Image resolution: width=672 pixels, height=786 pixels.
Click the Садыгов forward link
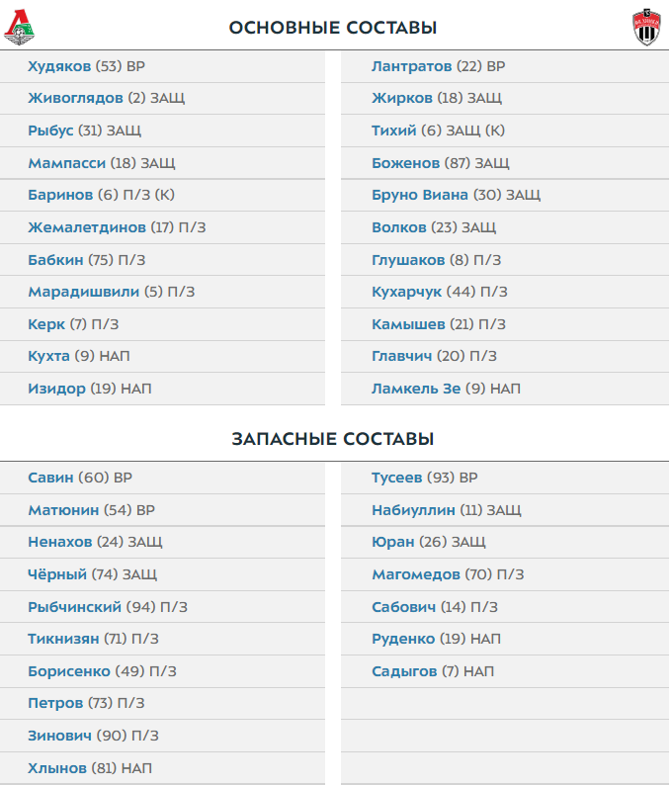404,671
